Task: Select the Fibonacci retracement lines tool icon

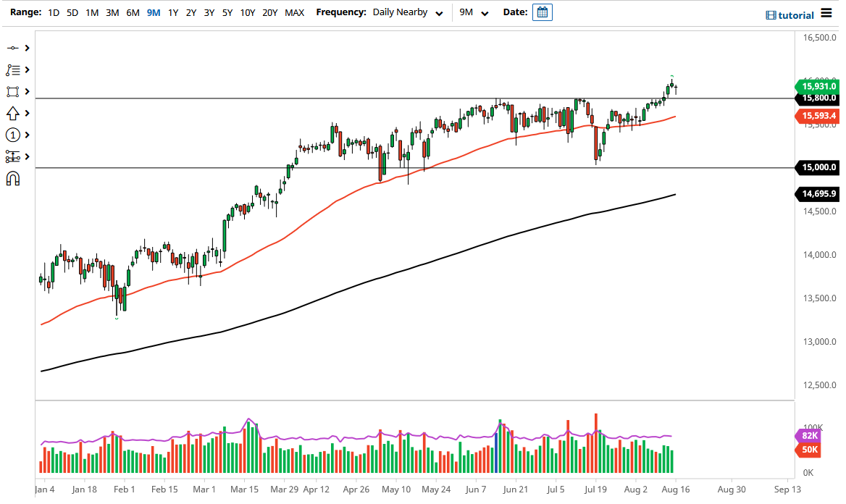Action: tap(12, 70)
